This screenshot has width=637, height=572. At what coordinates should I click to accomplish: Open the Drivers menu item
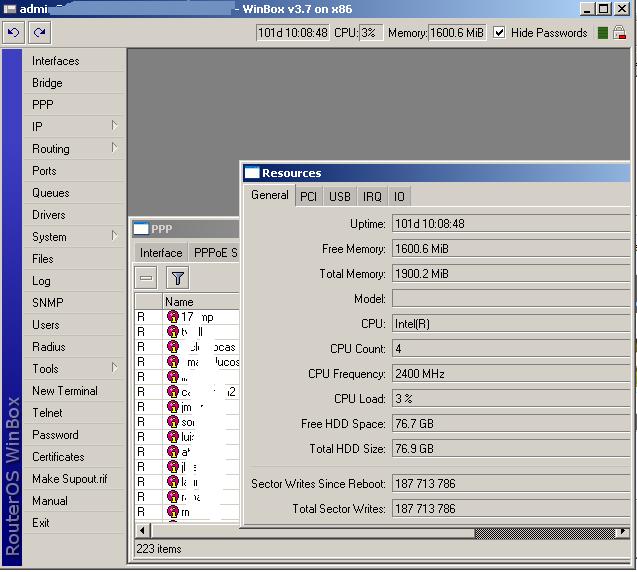pyautogui.click(x=49, y=215)
